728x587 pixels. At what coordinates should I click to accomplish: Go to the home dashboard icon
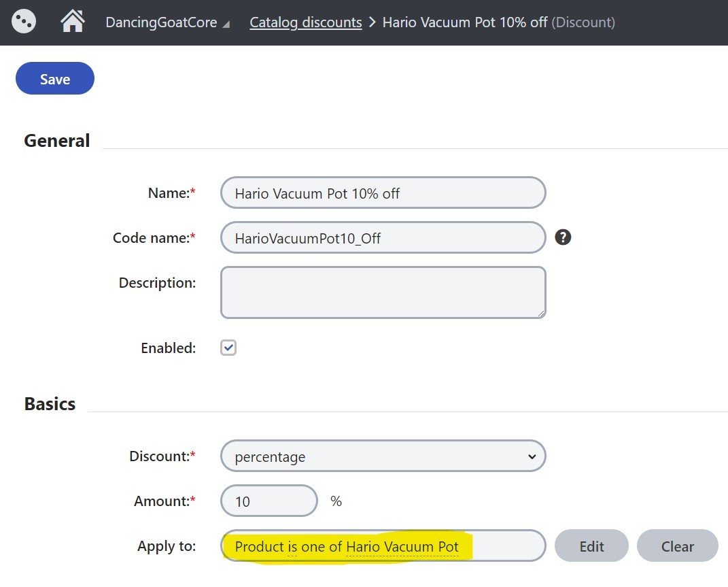tap(73, 21)
